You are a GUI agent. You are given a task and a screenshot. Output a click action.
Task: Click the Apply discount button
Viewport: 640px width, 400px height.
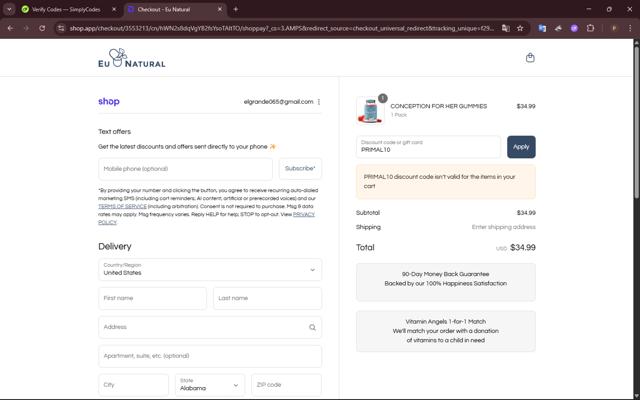[x=521, y=147]
